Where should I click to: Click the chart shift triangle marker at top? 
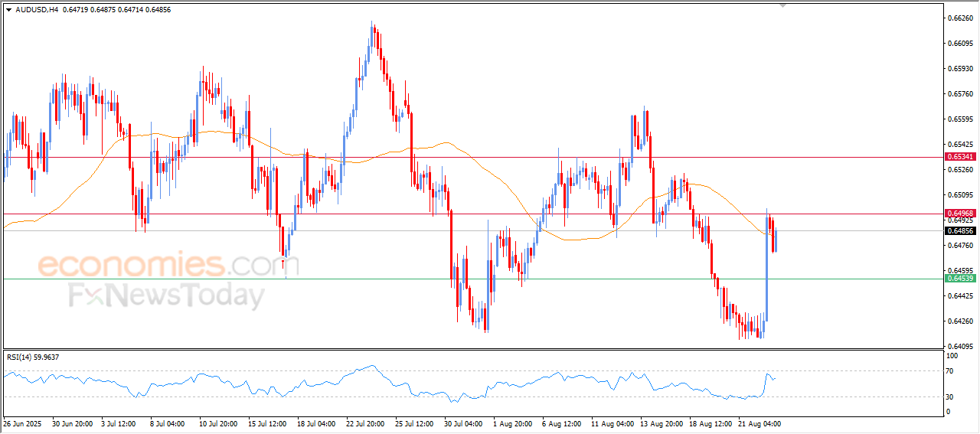(x=782, y=5)
